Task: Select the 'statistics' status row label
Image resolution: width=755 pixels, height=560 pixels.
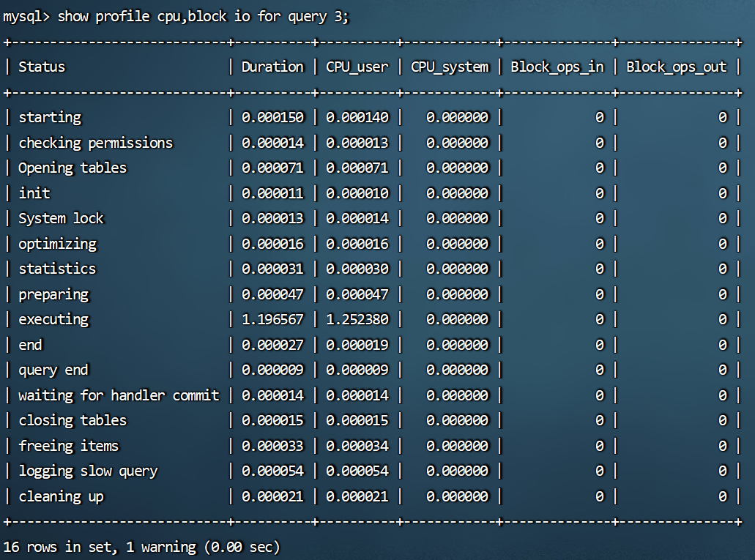Action: (x=57, y=269)
